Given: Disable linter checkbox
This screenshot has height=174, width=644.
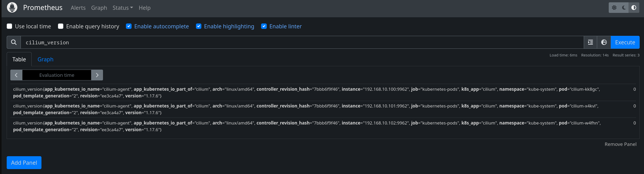Looking at the screenshot, I should click(x=264, y=26).
